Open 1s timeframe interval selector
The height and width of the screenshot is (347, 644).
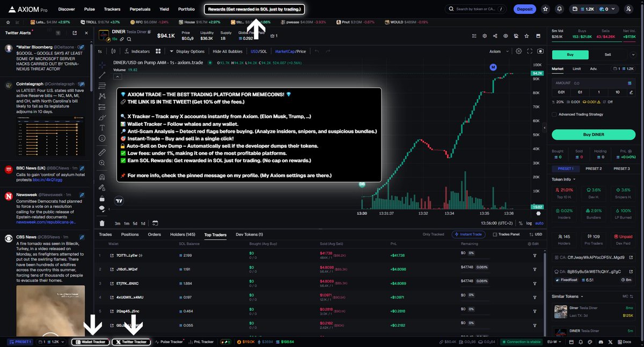[100, 51]
